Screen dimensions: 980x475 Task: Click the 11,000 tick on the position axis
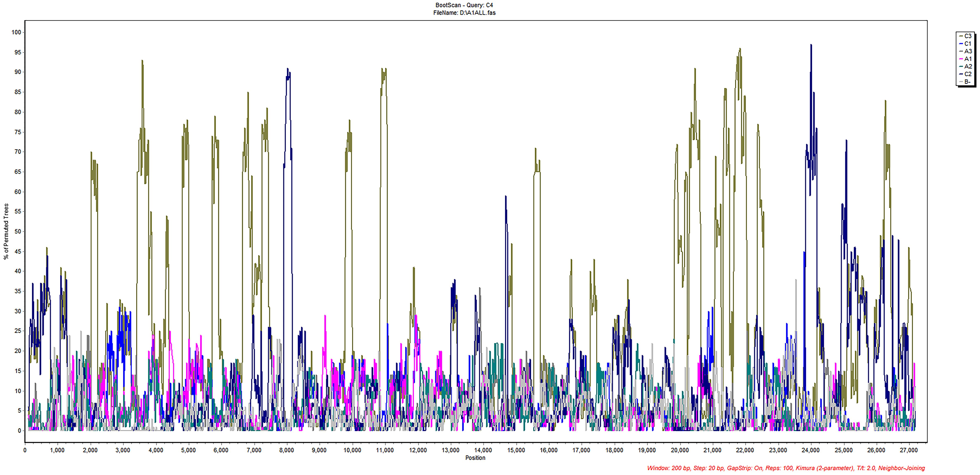[x=385, y=450]
